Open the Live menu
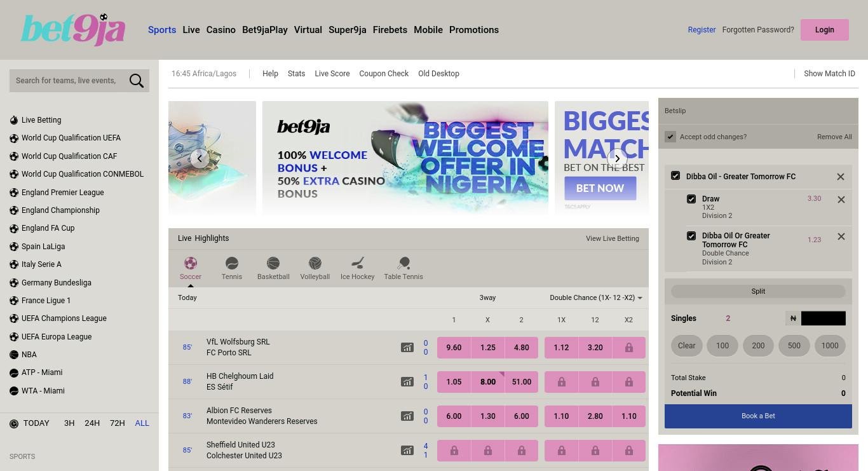The height and width of the screenshot is (471, 868). pos(191,30)
